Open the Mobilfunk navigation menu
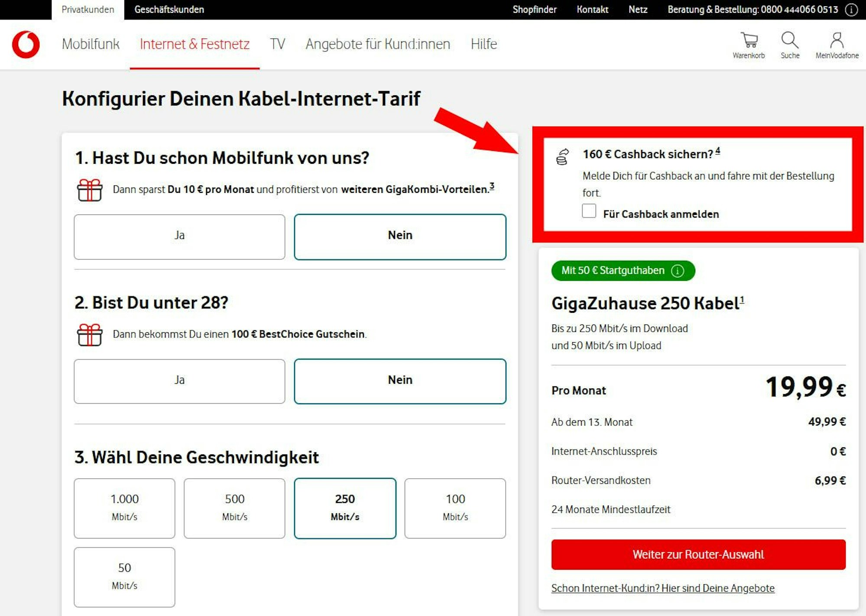 point(91,44)
